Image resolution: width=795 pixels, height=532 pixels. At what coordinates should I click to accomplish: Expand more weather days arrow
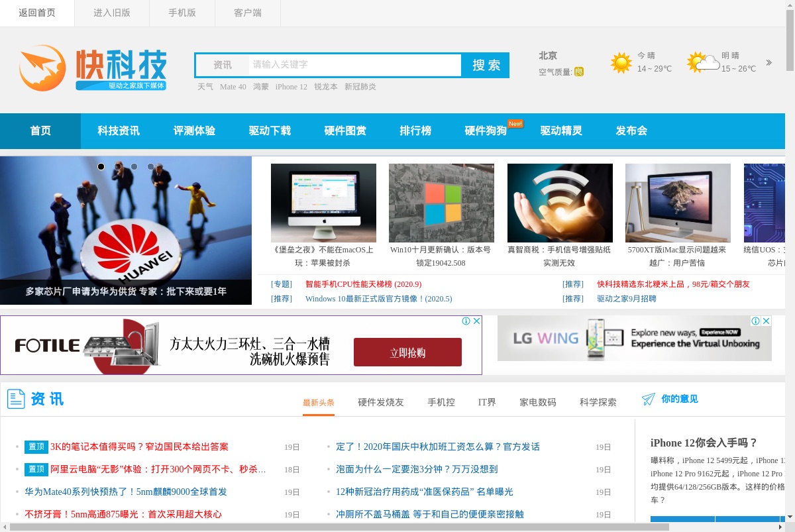(x=769, y=63)
